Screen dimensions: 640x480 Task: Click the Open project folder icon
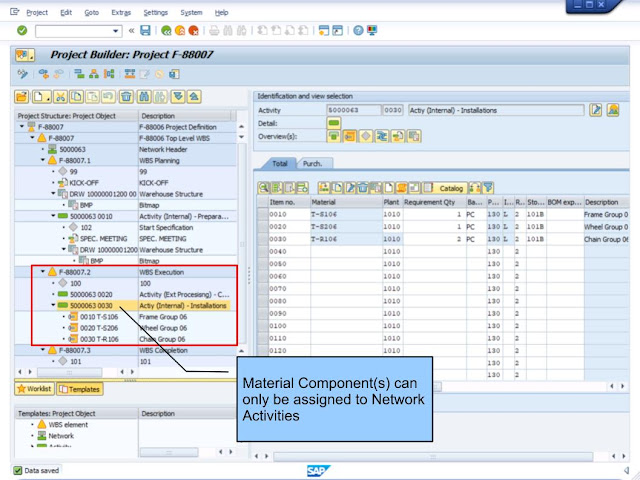pos(22,97)
